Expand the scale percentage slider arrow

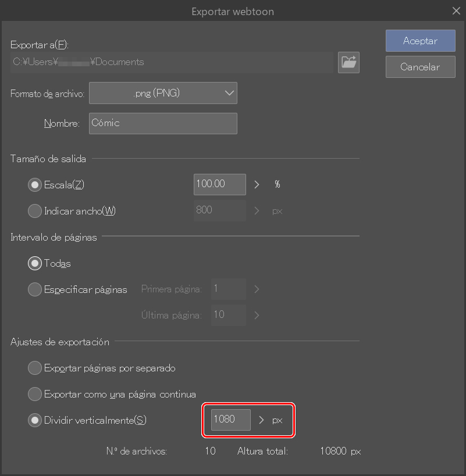[257, 185]
